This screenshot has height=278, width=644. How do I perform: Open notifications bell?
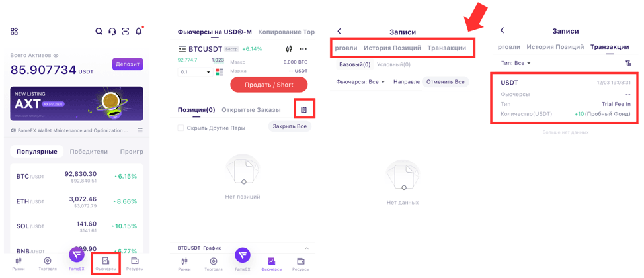pyautogui.click(x=139, y=31)
